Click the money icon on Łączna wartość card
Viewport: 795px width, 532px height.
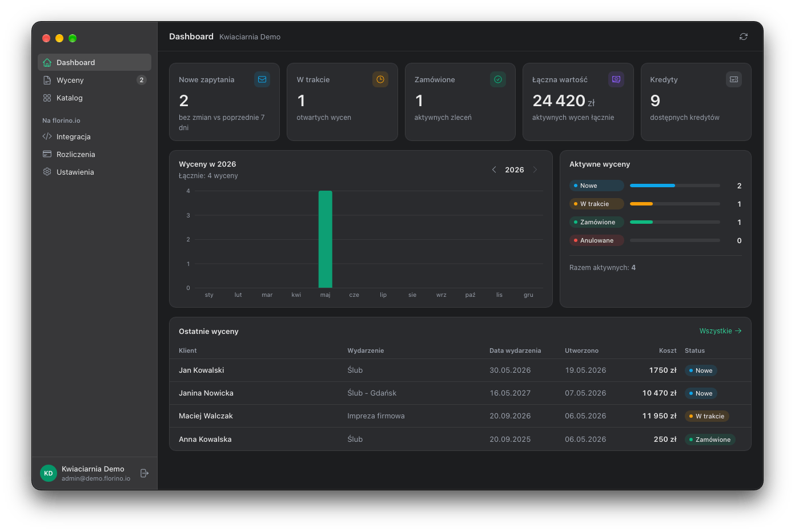(x=616, y=79)
